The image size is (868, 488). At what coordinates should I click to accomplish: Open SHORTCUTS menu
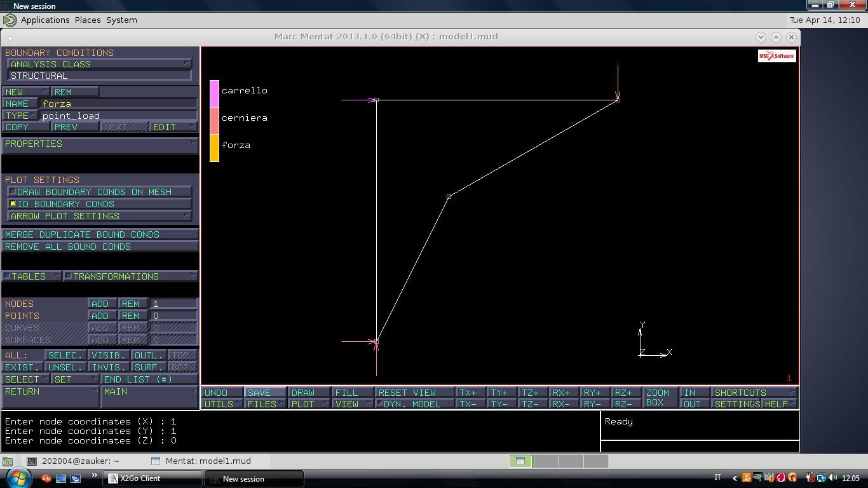coord(754,393)
